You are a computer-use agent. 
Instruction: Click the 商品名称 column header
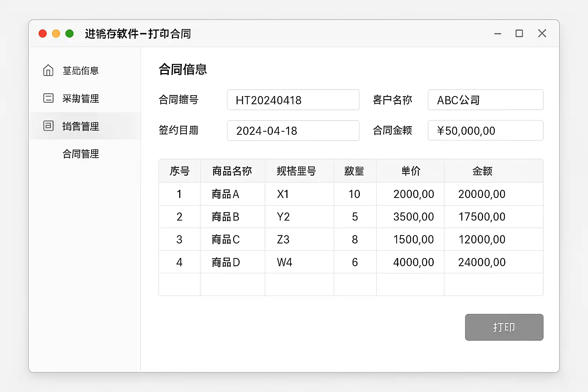[x=232, y=171]
